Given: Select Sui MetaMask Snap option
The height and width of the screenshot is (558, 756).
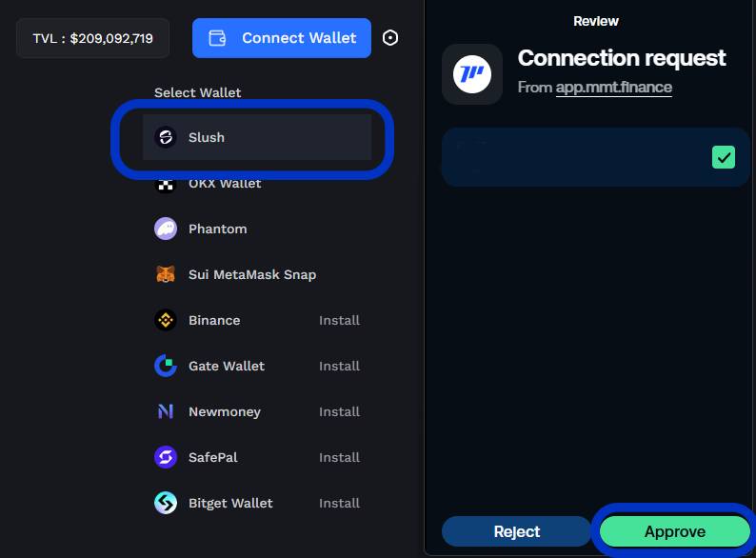Looking at the screenshot, I should (251, 274).
